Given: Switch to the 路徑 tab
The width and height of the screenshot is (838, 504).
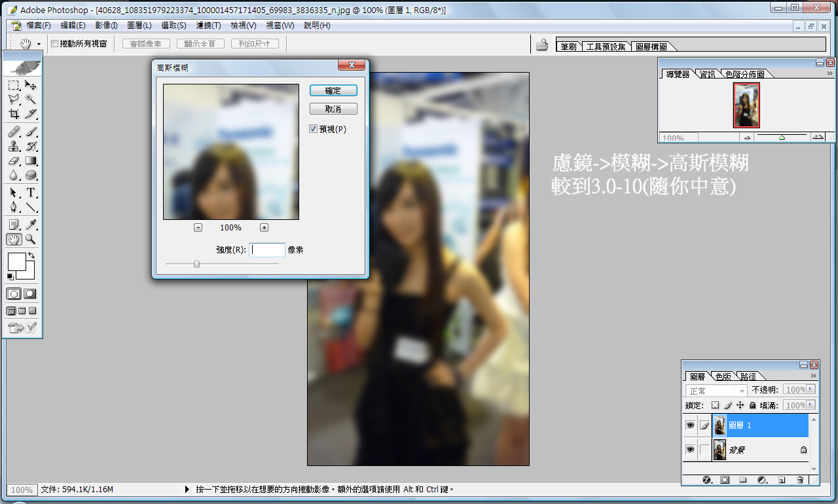Looking at the screenshot, I should click(x=748, y=376).
